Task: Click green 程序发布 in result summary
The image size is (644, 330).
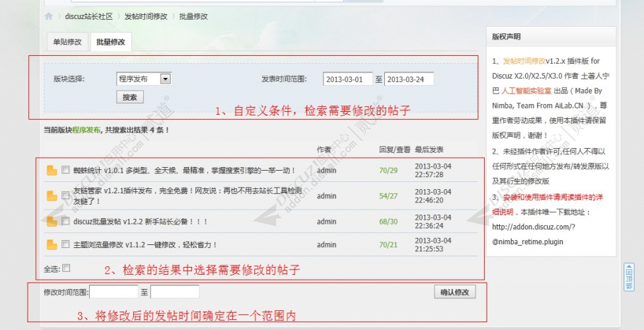Action: 86,130
